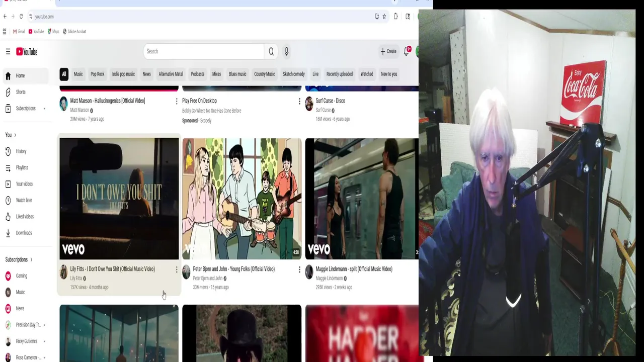Viewport: 644px width, 362px height.
Task: Open the browser apps grid icon
Action: (5, 31)
